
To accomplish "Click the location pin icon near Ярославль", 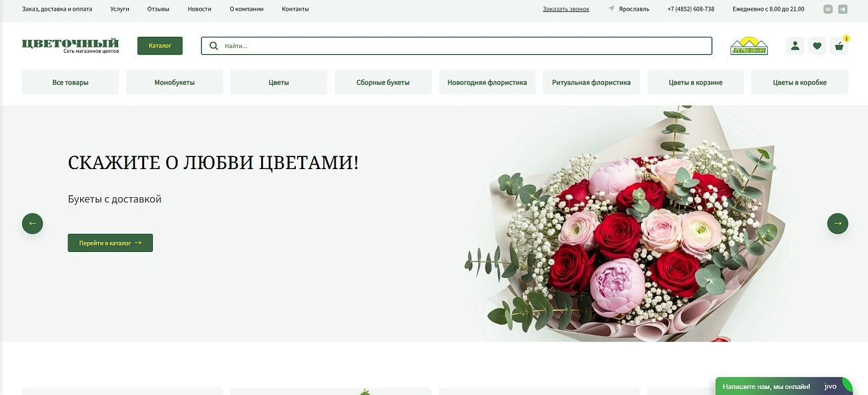I will [x=611, y=9].
